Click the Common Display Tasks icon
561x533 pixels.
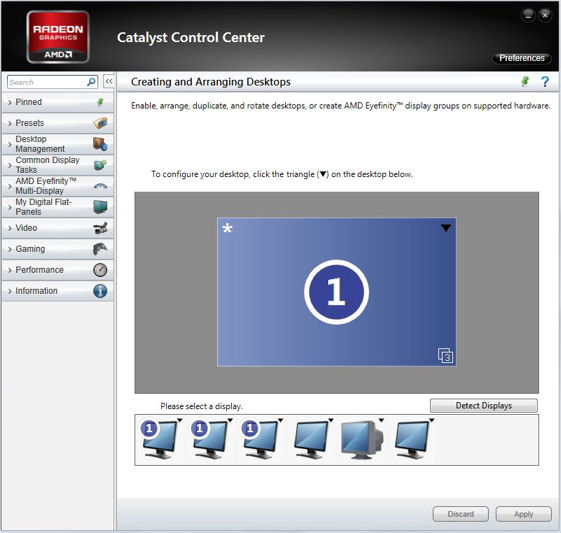coord(100,165)
